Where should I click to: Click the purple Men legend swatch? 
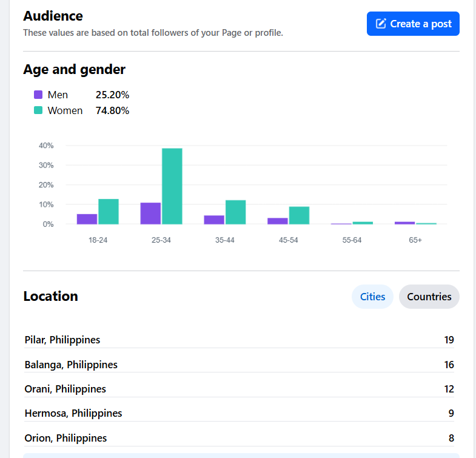38,95
